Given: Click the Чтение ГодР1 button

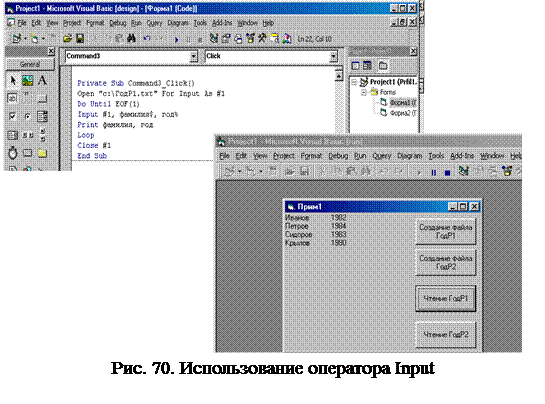Looking at the screenshot, I should (x=446, y=298).
